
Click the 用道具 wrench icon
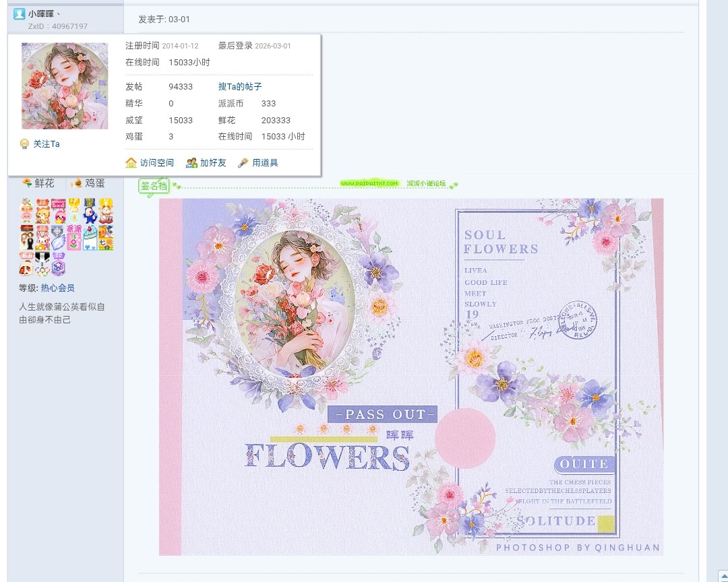(242, 162)
